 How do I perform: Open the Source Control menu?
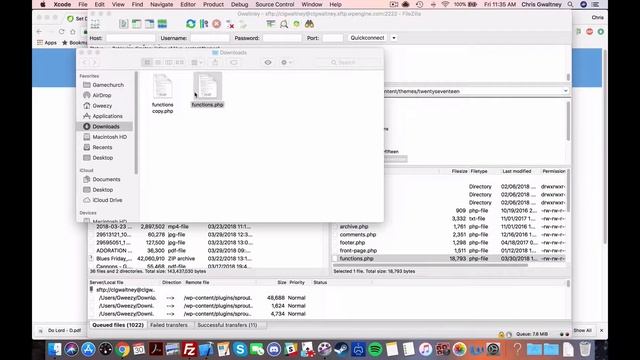[275, 4]
